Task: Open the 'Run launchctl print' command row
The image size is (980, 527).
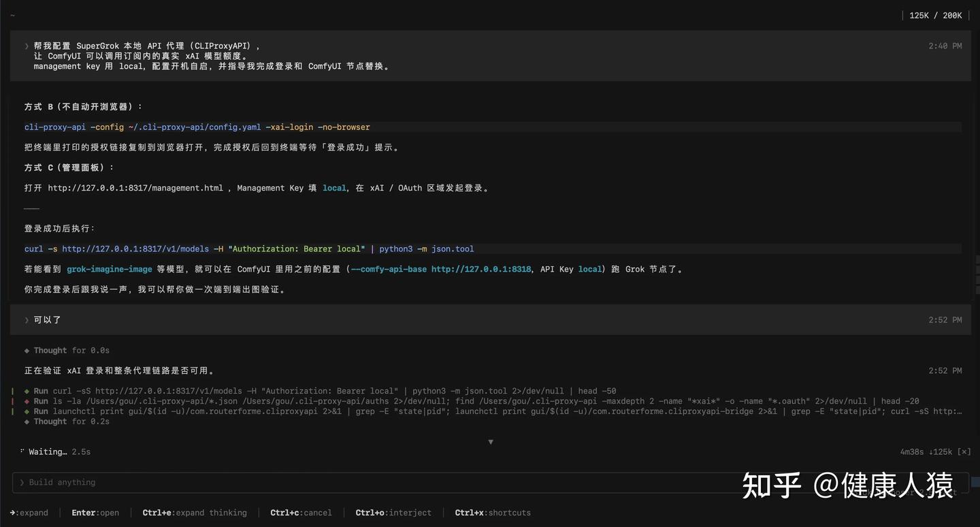Action: [x=493, y=411]
